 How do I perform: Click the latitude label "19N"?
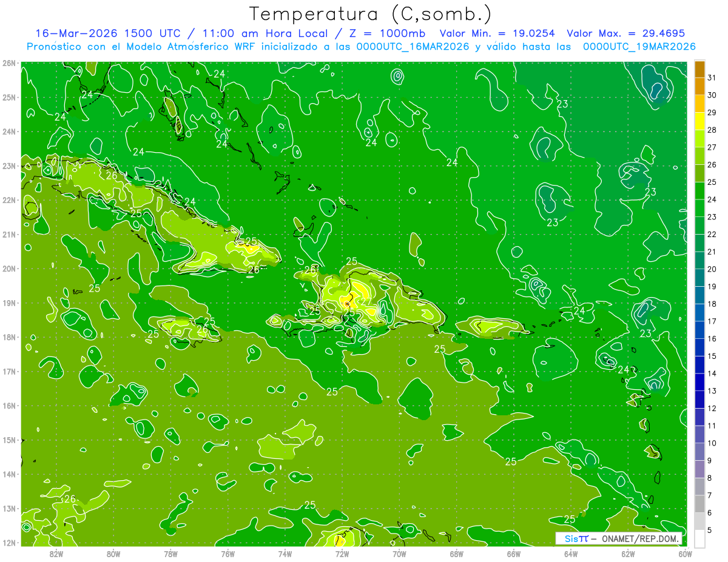pyautogui.click(x=9, y=303)
